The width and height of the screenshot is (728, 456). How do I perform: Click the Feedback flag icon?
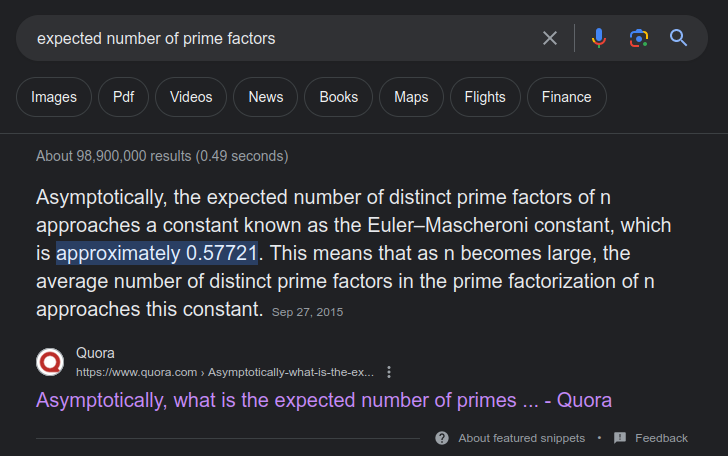coord(620,437)
